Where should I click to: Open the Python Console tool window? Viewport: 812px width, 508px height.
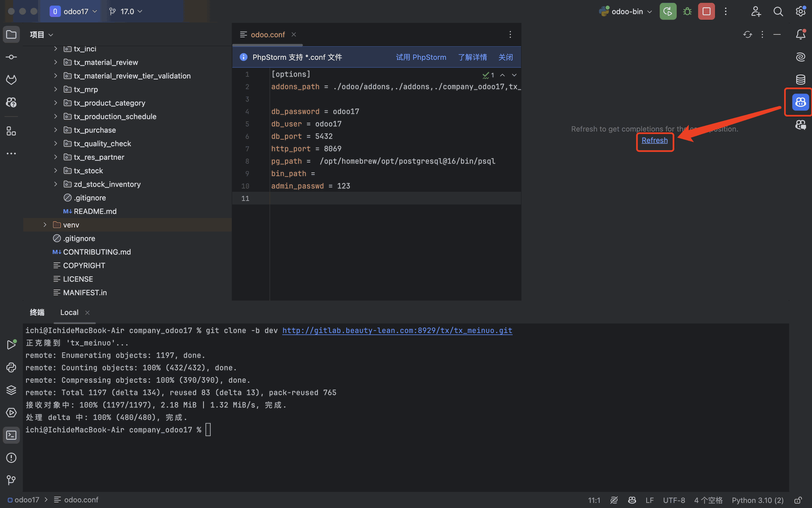pos(11,367)
